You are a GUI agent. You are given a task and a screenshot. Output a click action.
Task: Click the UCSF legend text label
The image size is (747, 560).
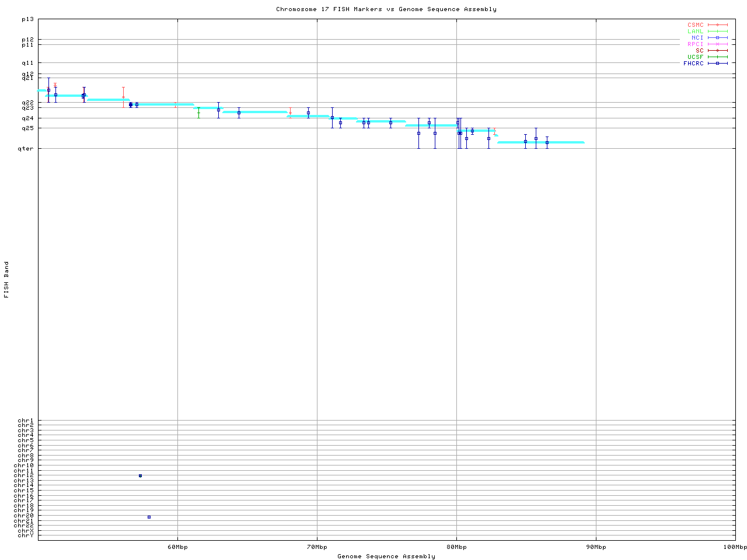(x=695, y=57)
